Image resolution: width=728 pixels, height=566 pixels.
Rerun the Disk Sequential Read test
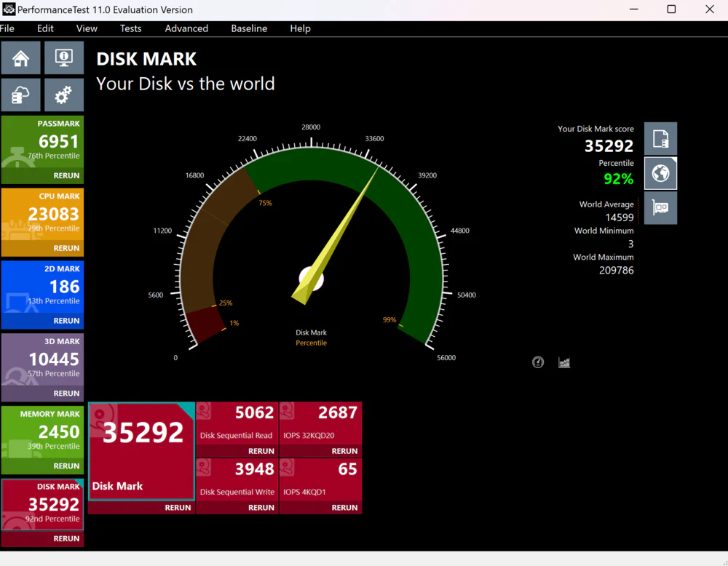coord(261,451)
